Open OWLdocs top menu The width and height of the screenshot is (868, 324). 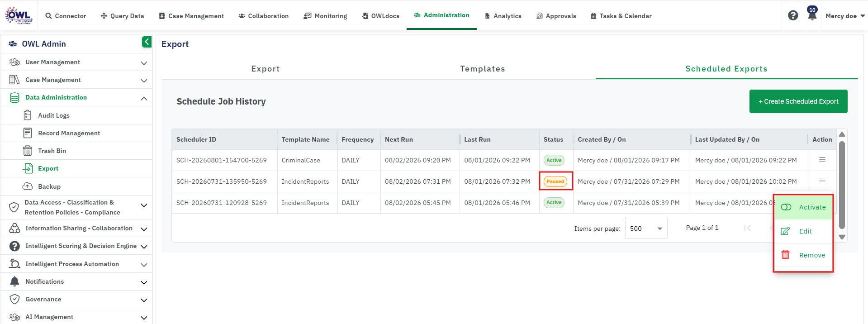380,16
